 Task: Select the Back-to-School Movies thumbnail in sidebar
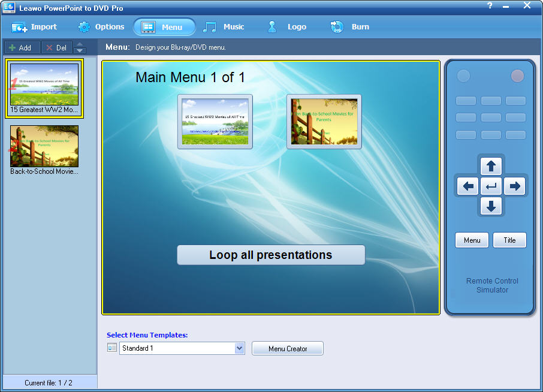click(x=44, y=146)
